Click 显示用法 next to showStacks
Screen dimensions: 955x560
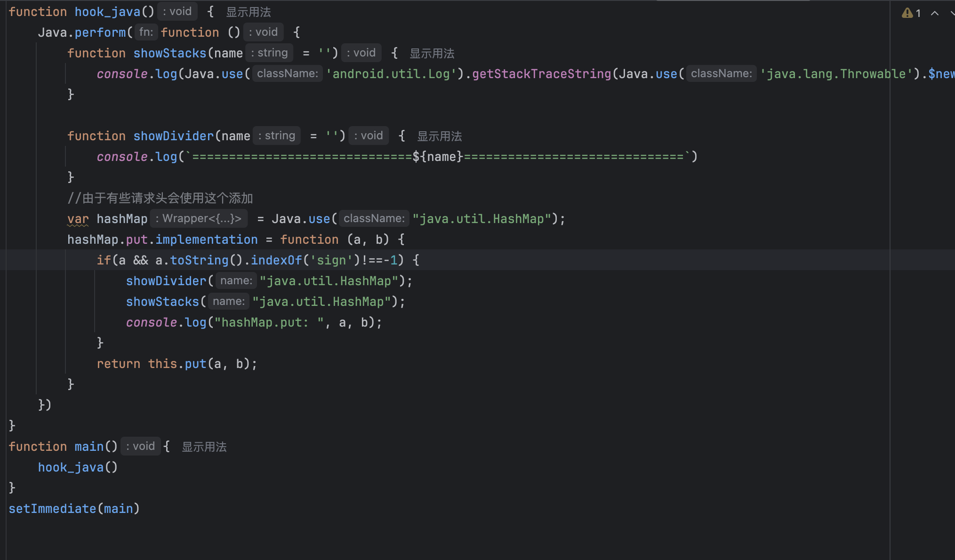click(432, 53)
